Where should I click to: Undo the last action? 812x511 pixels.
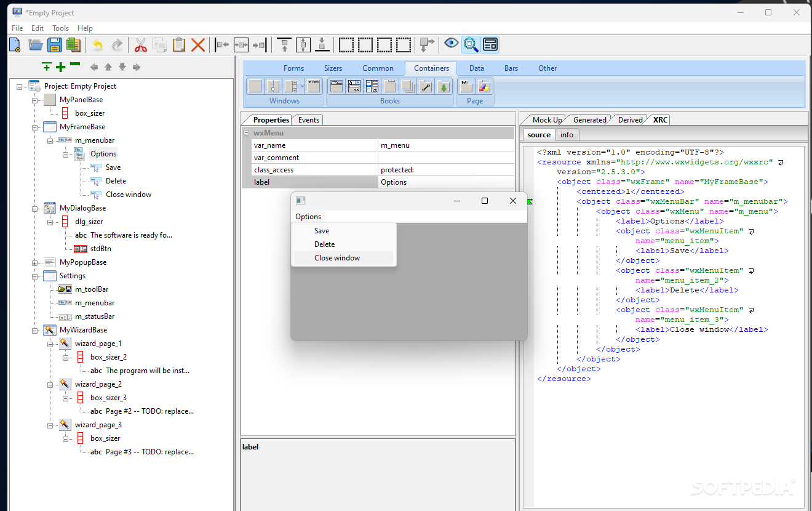tap(97, 44)
